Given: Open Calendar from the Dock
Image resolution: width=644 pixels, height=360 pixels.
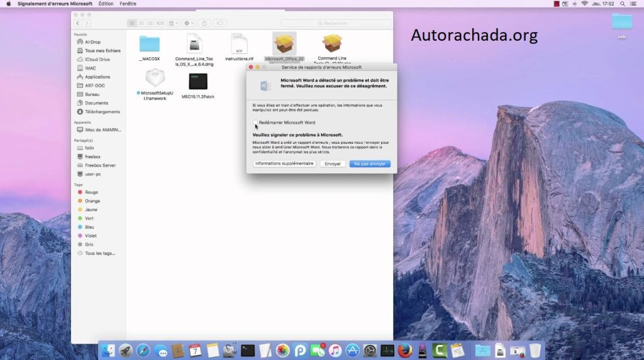Looking at the screenshot, I should (196, 351).
